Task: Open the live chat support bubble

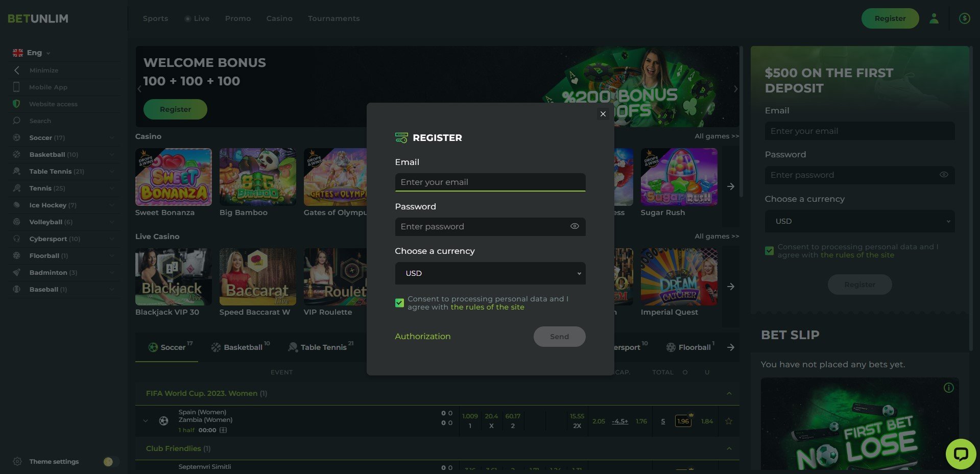Action: pyautogui.click(x=961, y=454)
